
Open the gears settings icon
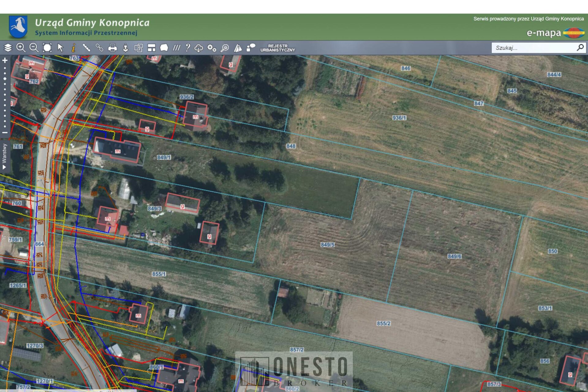tap(212, 48)
